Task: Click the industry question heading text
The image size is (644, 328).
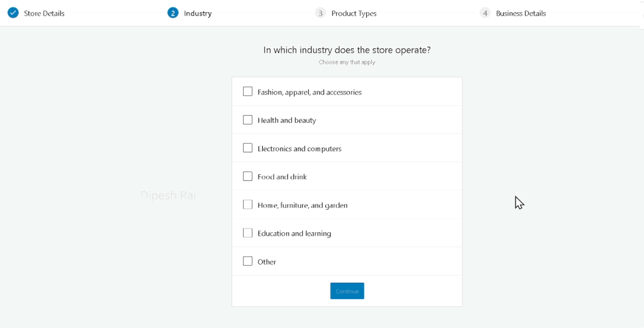Action: (347, 50)
